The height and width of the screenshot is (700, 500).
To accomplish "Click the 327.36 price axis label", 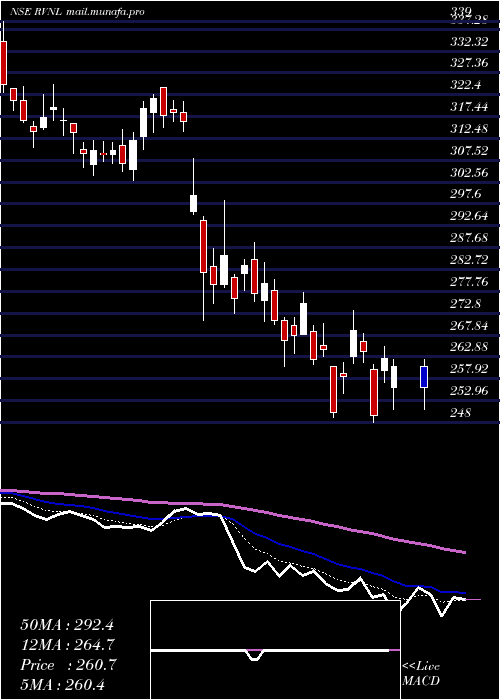I will click(469, 63).
